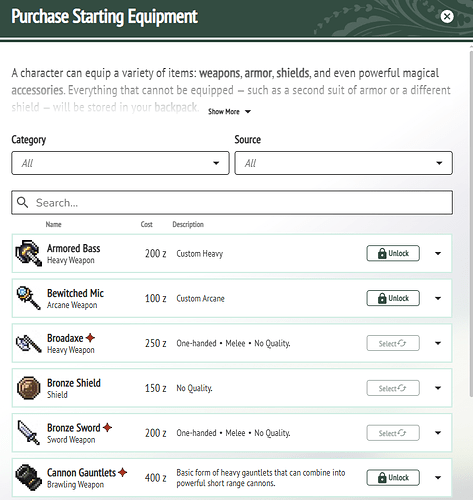Expand the Bronze Shield row details

tap(438, 388)
